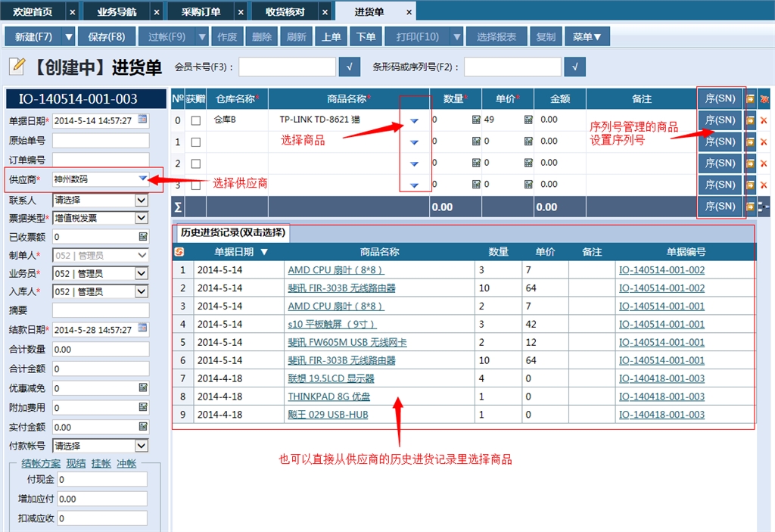Image resolution: width=775 pixels, height=532 pixels.
Task: Click the 刷新 refresh button
Action: click(296, 36)
